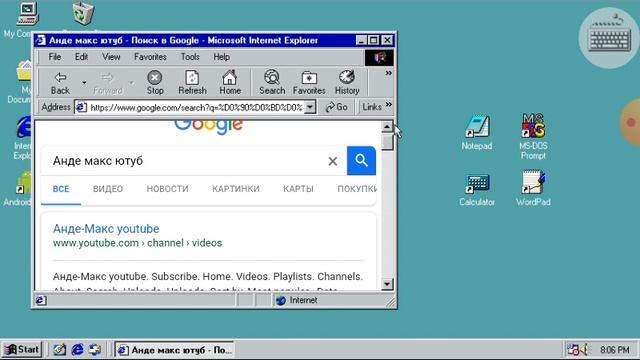Click the blue Google search magnifier button
This screenshot has height=360, width=640.
pyautogui.click(x=361, y=160)
